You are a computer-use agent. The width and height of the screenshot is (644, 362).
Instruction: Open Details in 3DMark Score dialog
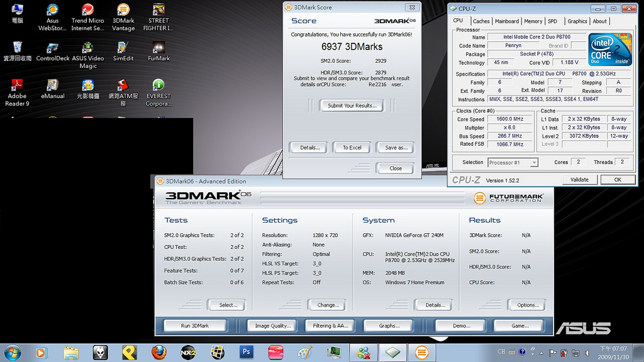[x=309, y=148]
